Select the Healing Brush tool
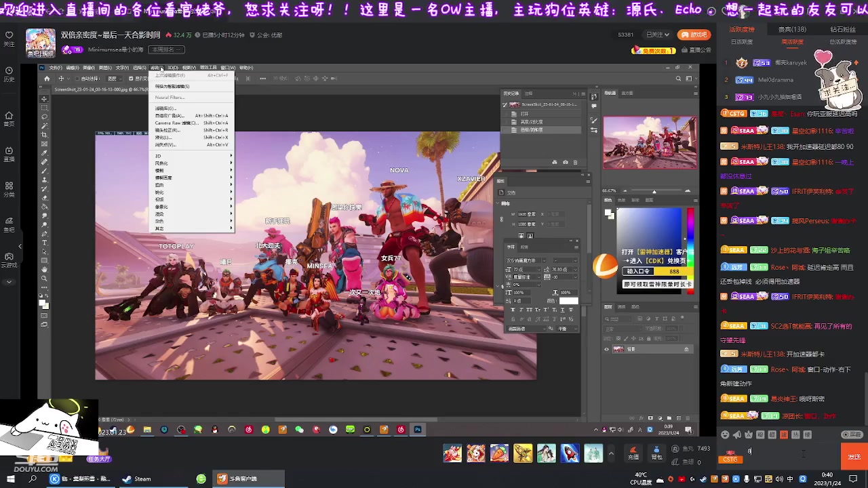 [x=45, y=162]
